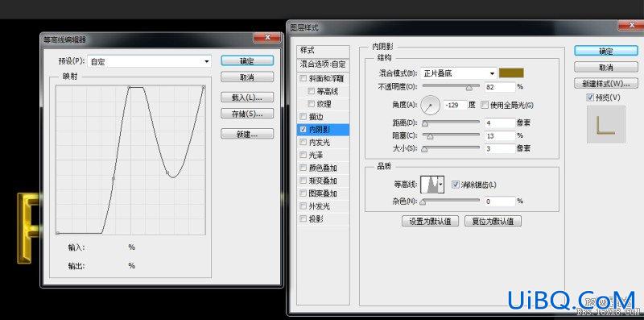
Task: Open the 预设(P) preset dropdown
Action: point(150,61)
